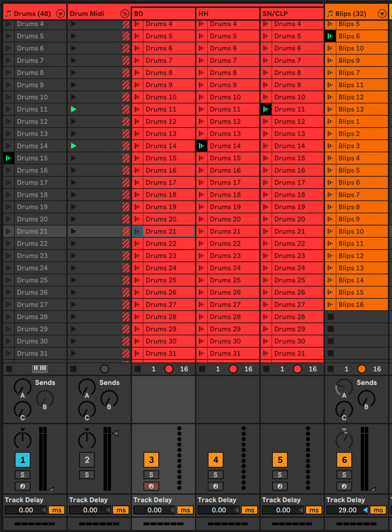This screenshot has width=392, height=532.
Task: Launch the playing Drums 11 clip on Drum Midi
Action: click(x=73, y=109)
